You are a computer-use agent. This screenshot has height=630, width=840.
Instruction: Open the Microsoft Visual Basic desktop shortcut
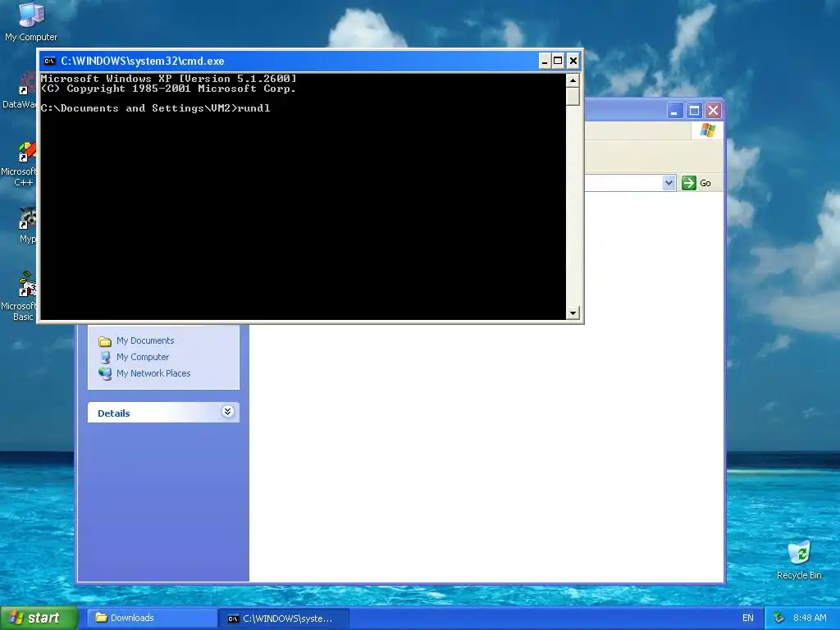(21, 297)
